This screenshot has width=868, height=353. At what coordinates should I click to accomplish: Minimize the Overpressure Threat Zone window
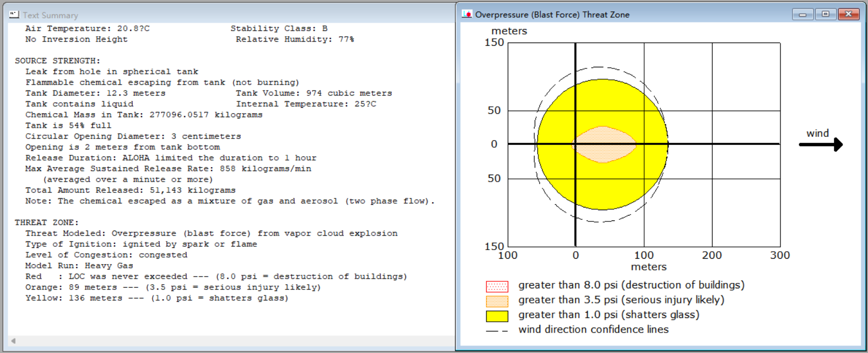[803, 15]
